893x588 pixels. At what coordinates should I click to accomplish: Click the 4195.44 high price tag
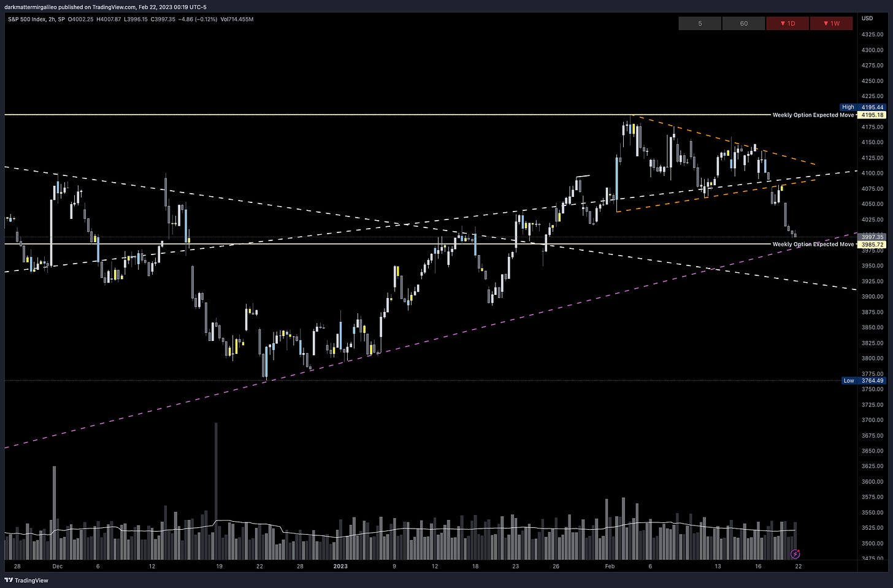(x=872, y=107)
